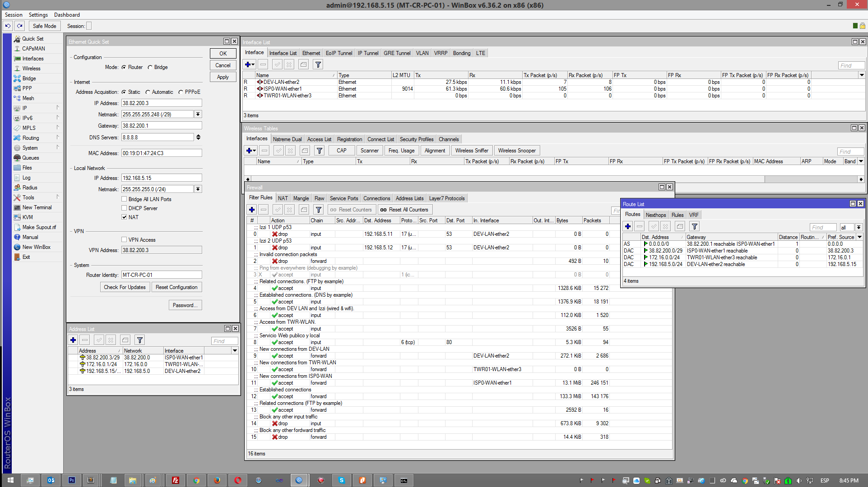The height and width of the screenshot is (487, 868).
Task: Switch to the NAT tab in Firewall
Action: 283,198
